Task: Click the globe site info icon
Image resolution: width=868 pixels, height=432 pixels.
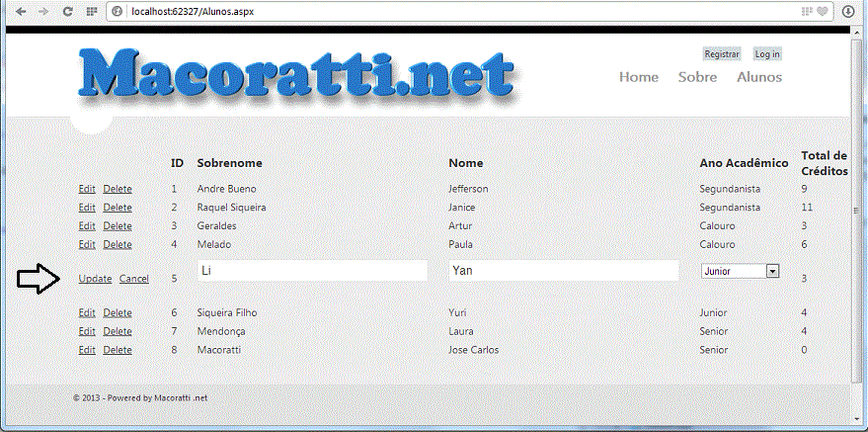Action: [117, 11]
